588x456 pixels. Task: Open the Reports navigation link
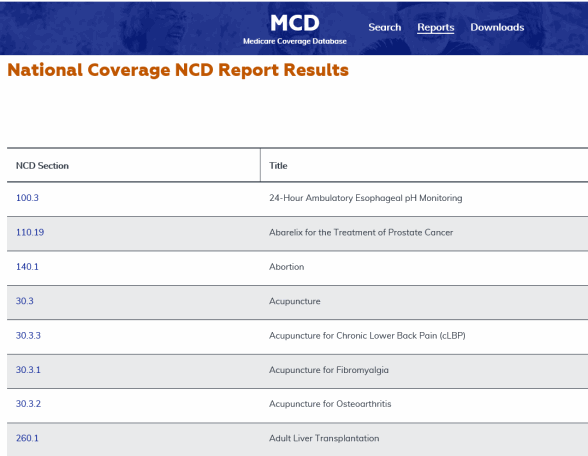(435, 27)
